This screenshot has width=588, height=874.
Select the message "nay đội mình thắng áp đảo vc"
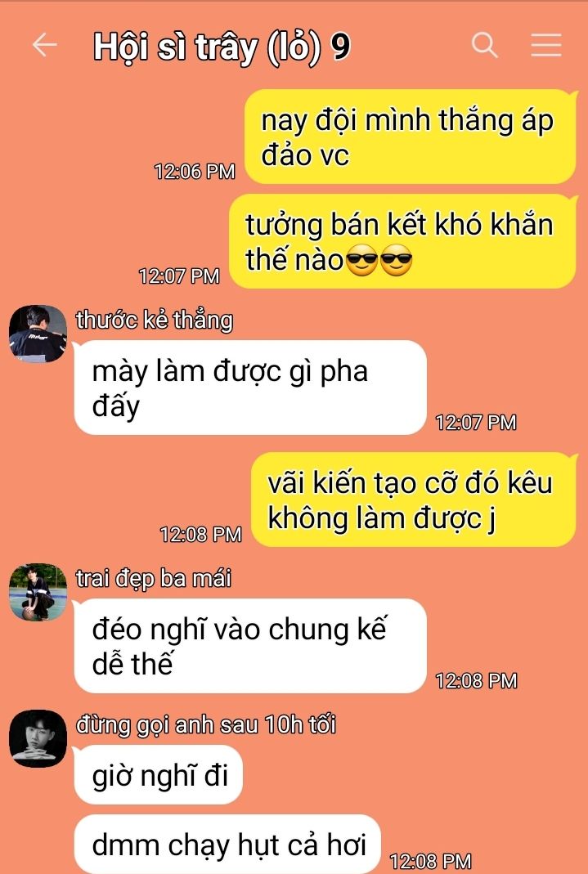(411, 137)
